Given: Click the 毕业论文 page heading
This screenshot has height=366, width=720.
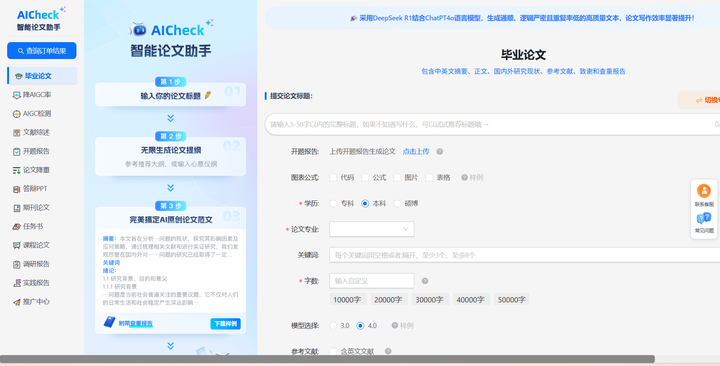Looking at the screenshot, I should (x=523, y=55).
